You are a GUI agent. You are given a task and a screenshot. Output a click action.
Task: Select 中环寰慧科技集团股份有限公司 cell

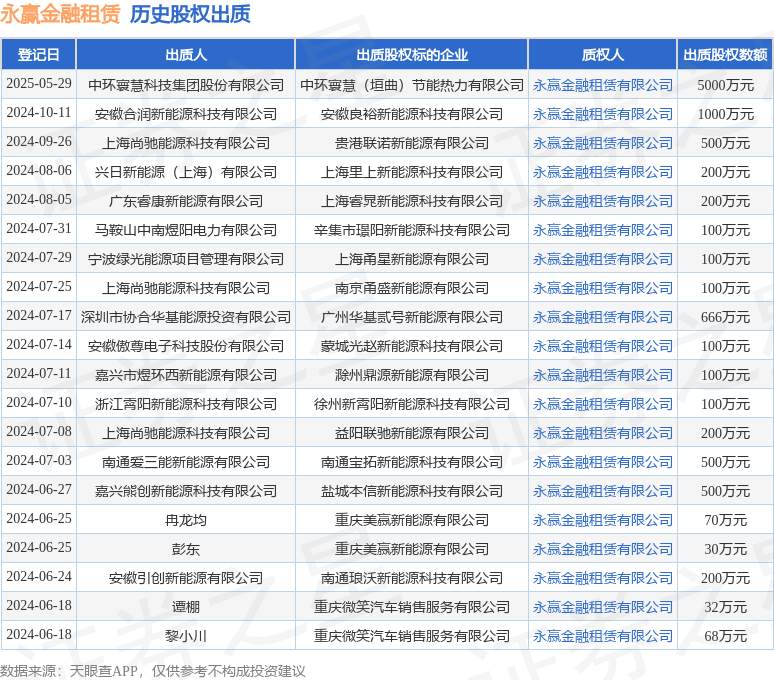tap(186, 85)
